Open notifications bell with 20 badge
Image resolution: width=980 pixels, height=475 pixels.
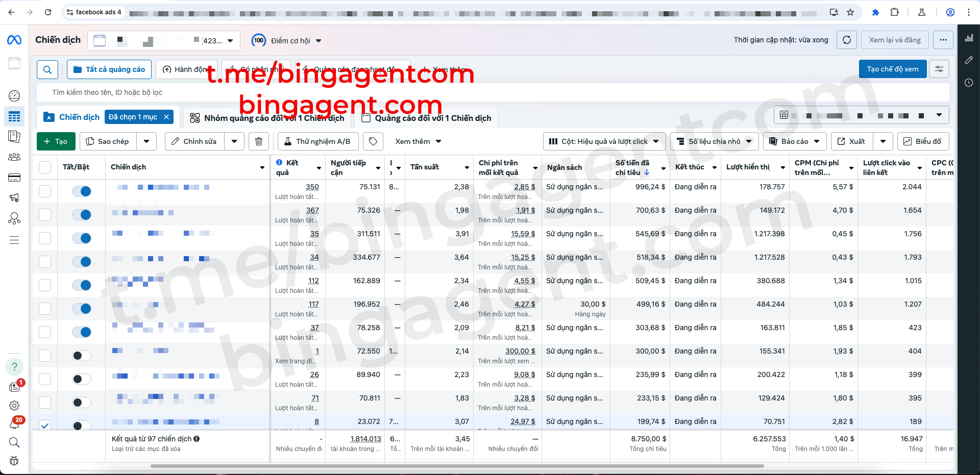[x=14, y=423]
